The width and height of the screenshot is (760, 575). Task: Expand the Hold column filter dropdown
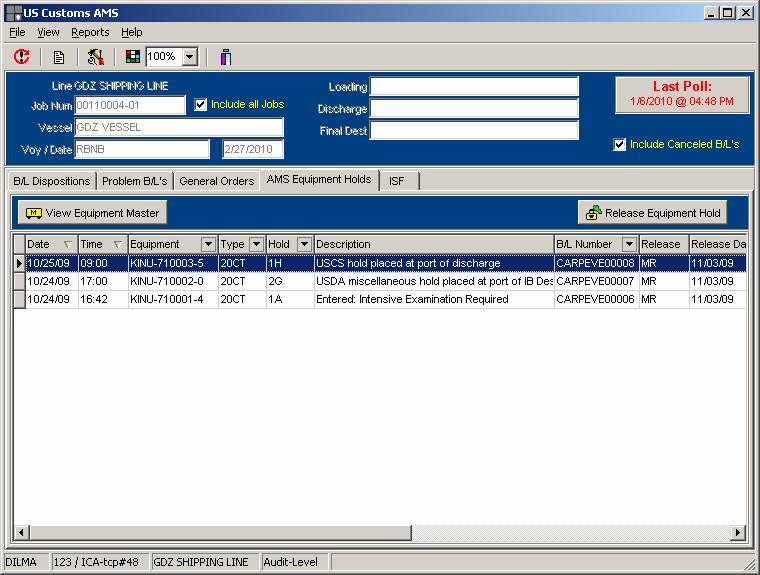(x=304, y=244)
